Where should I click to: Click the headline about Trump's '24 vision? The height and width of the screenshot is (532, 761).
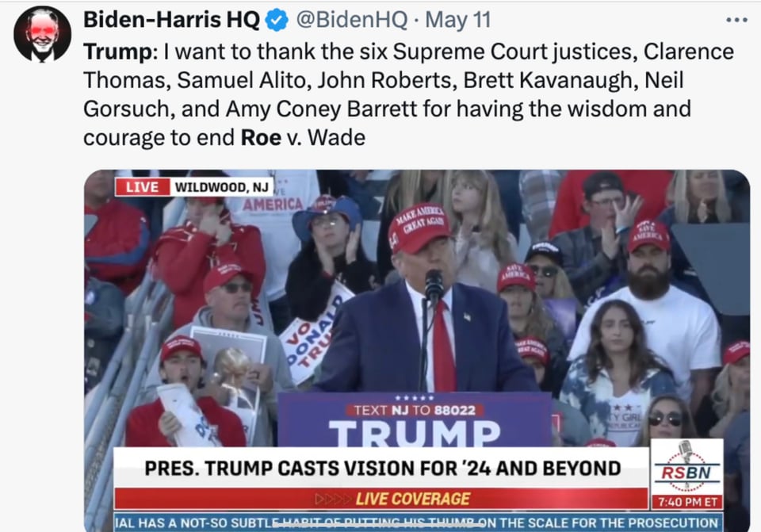(x=382, y=468)
